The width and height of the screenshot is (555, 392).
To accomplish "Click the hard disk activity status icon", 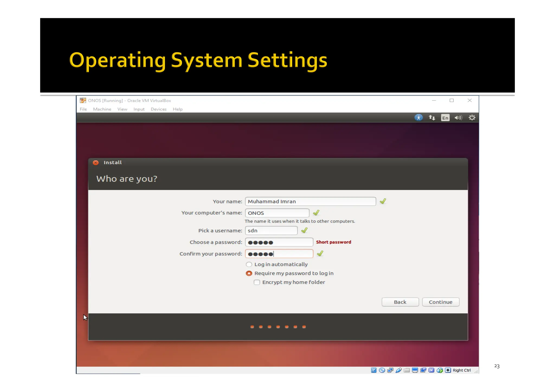I will click(373, 370).
